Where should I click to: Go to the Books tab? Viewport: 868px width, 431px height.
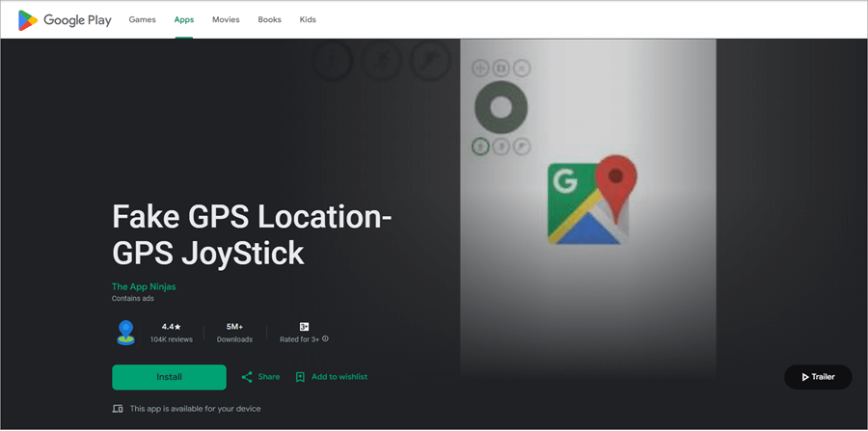tap(270, 20)
